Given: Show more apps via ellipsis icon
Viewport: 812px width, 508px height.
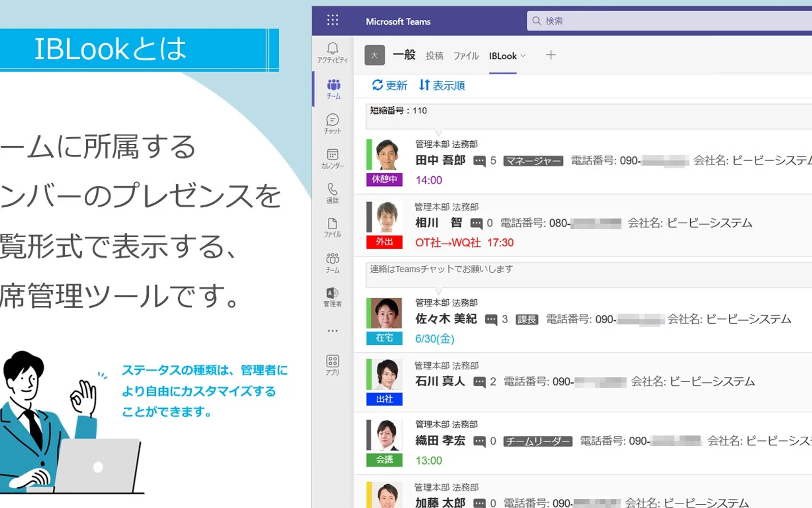Looking at the screenshot, I should [x=332, y=331].
